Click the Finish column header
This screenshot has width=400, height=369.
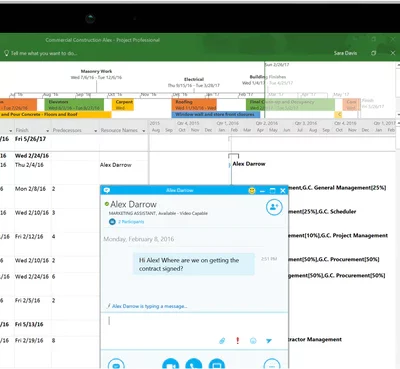click(x=22, y=130)
